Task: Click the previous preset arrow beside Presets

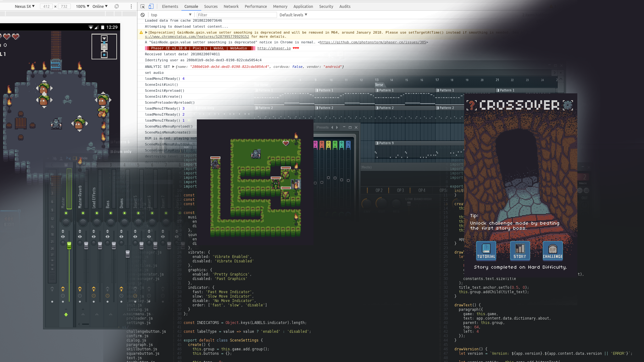Action: coord(332,127)
